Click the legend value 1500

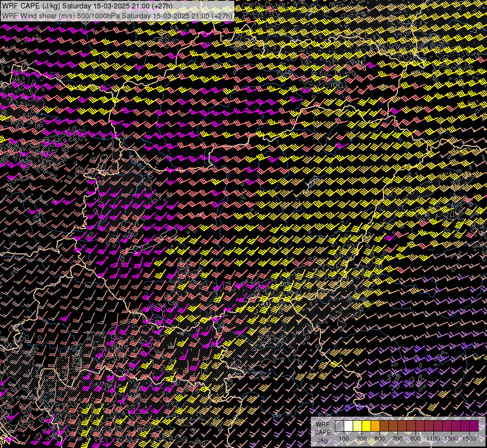(469, 439)
